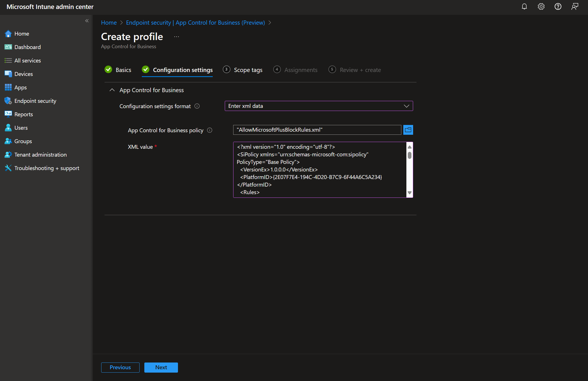Image resolution: width=588 pixels, height=381 pixels.
Task: Click the feedback person icon
Action: 575,6
